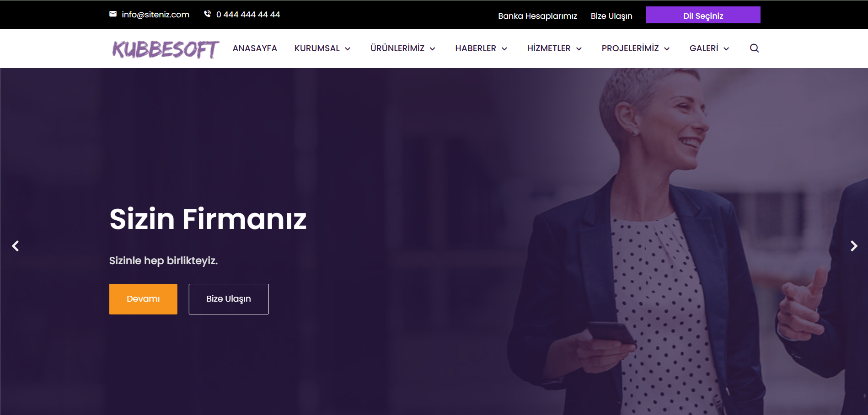The width and height of the screenshot is (868, 415).
Task: Click Bize Ulaşın in the top bar
Action: (x=611, y=16)
